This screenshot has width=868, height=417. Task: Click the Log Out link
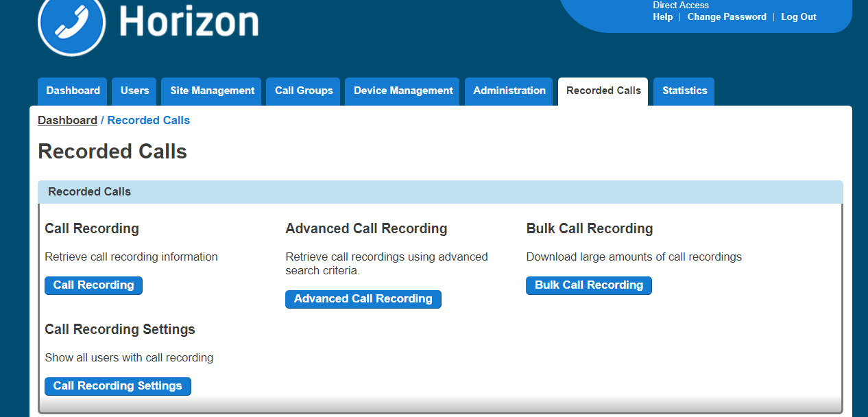pos(799,17)
